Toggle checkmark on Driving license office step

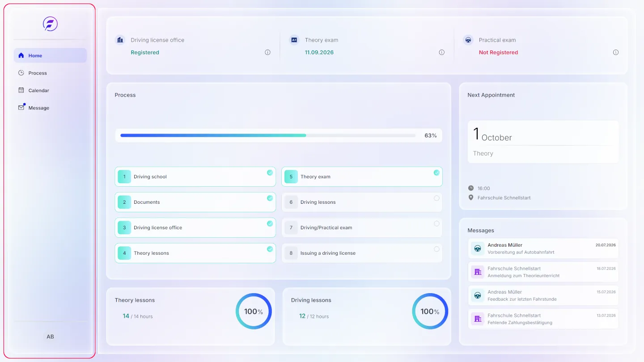tap(270, 223)
